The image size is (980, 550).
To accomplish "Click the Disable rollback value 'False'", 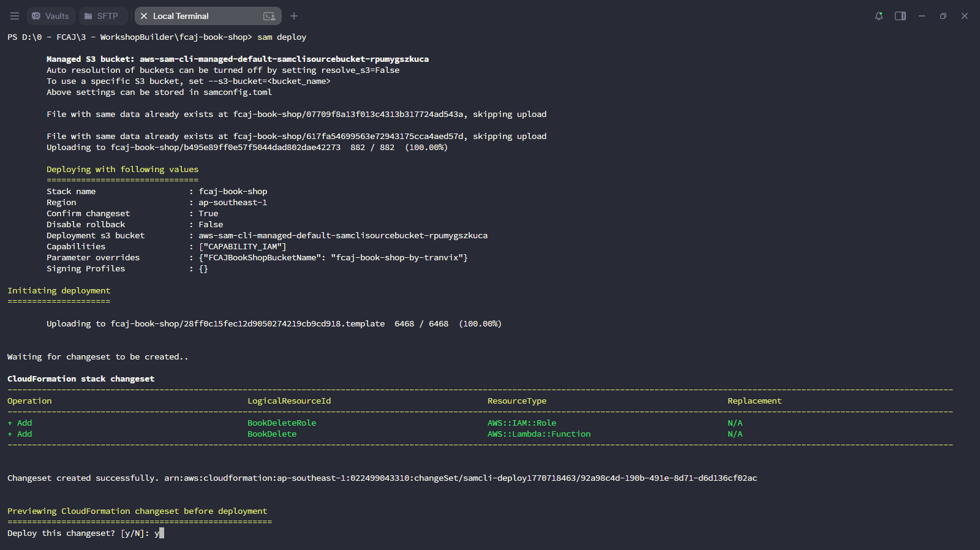I will pyautogui.click(x=211, y=225).
